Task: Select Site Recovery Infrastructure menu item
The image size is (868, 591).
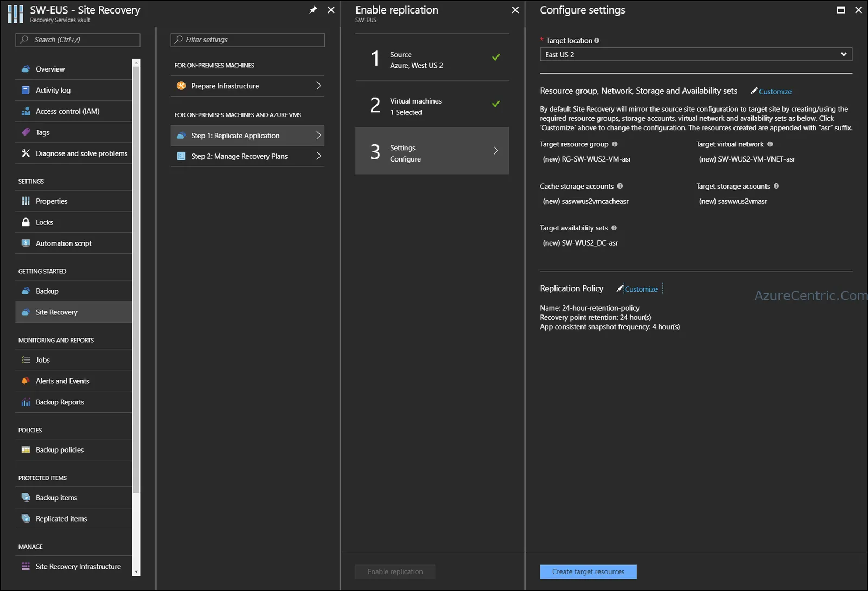Action: click(x=74, y=567)
